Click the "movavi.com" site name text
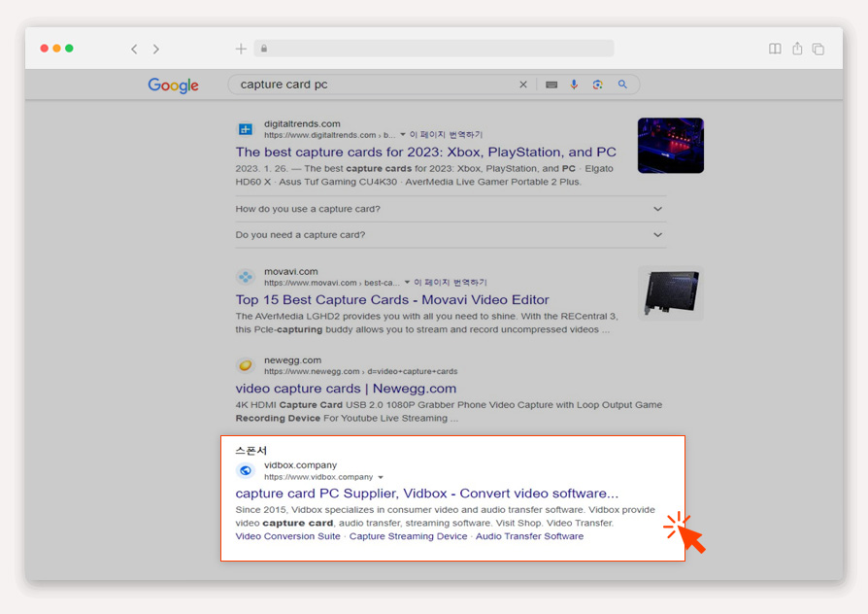The image size is (868, 614). point(290,271)
